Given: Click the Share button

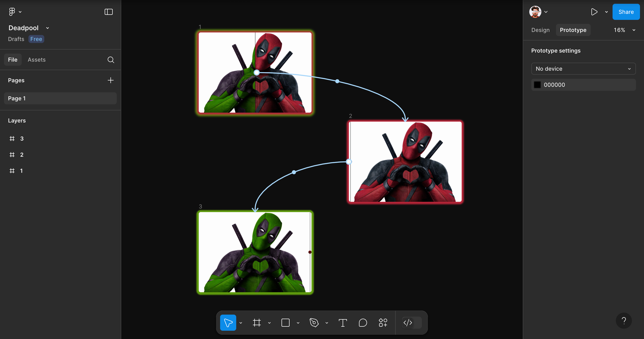Looking at the screenshot, I should pos(626,12).
